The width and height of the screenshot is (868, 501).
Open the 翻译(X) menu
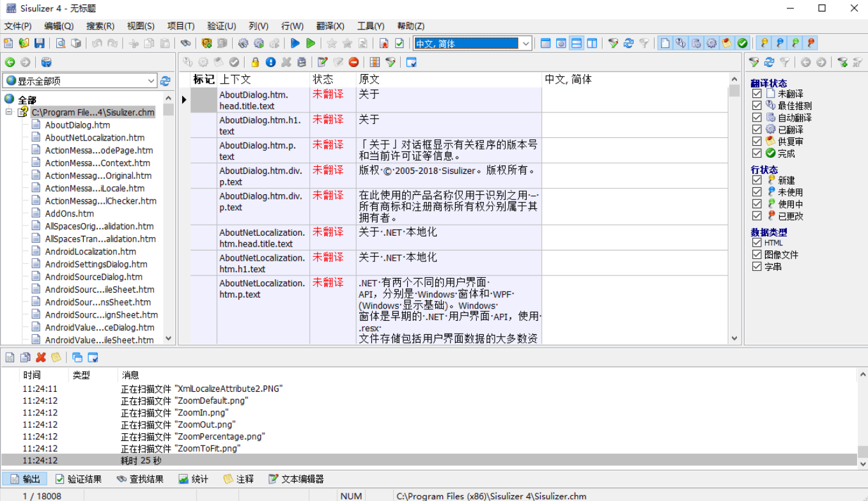[x=330, y=26]
